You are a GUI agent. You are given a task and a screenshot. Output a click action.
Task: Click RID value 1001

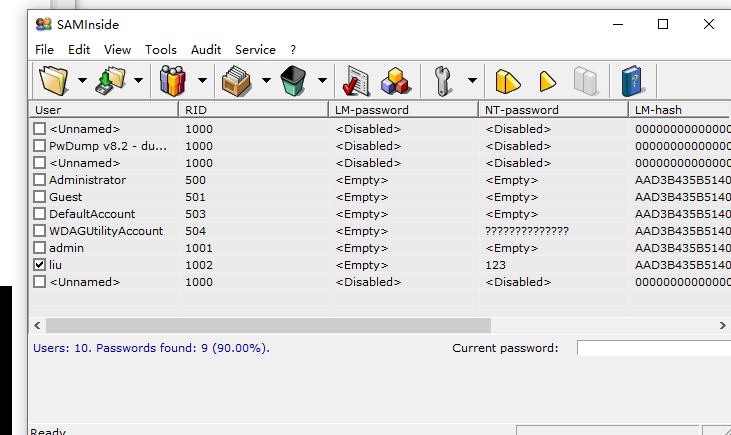pos(199,248)
